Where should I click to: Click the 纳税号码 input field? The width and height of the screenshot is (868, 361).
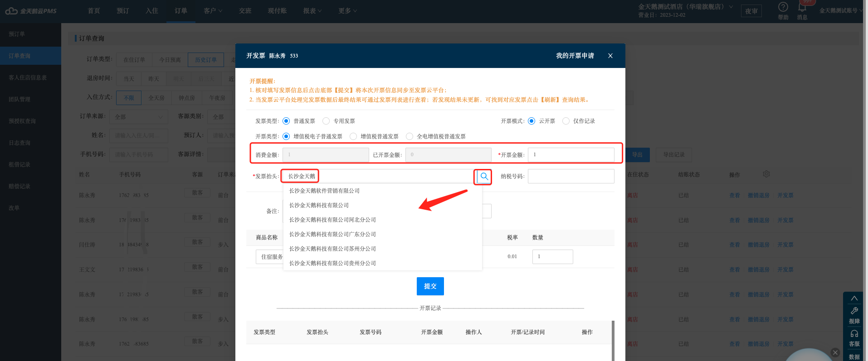(x=571, y=176)
